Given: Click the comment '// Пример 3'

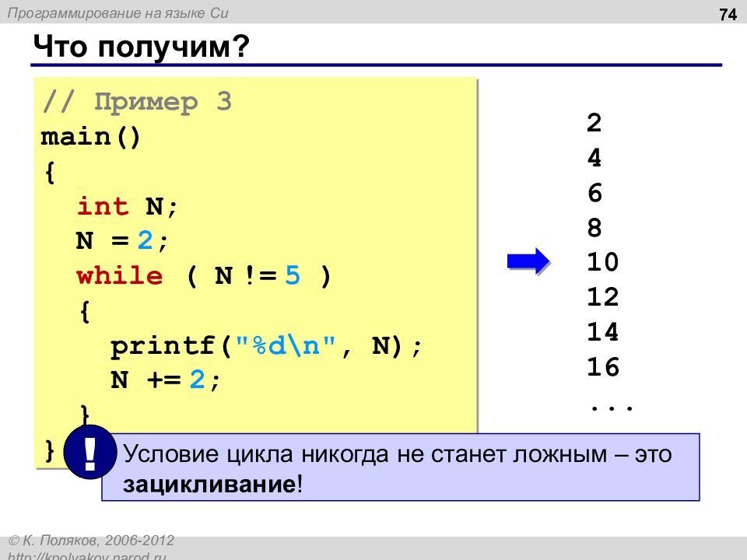Looking at the screenshot, I should pyautogui.click(x=137, y=103).
